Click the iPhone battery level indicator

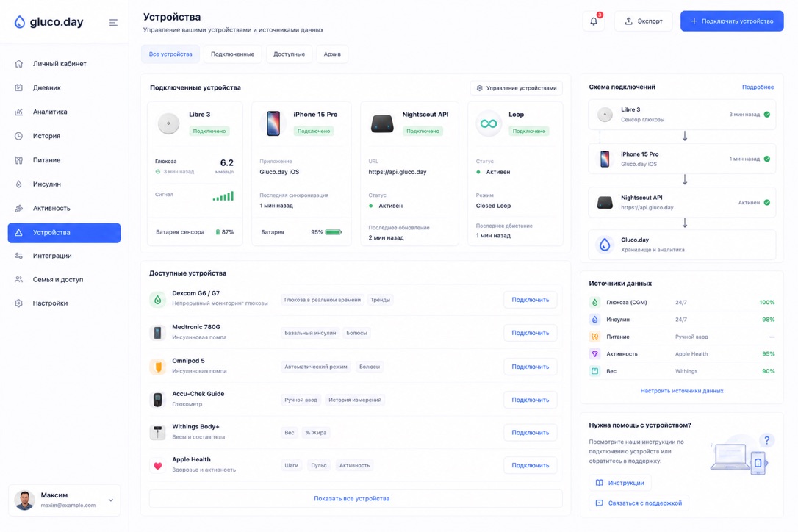coord(334,232)
